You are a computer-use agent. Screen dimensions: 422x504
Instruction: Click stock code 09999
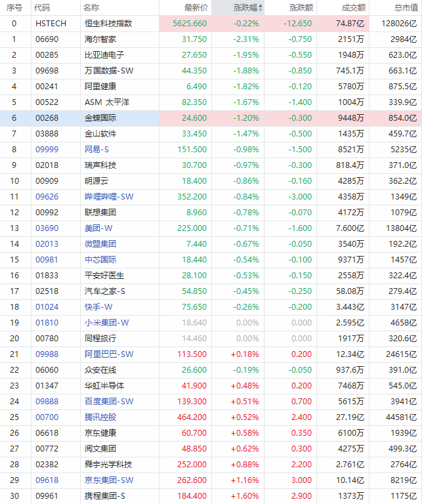click(x=47, y=150)
